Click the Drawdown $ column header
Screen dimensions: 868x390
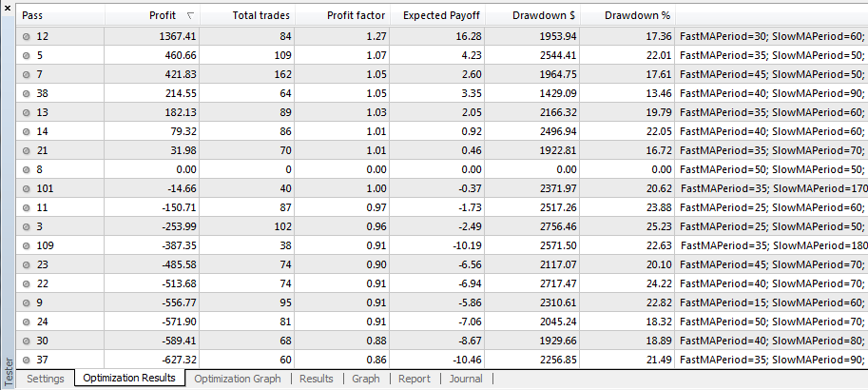click(x=530, y=16)
